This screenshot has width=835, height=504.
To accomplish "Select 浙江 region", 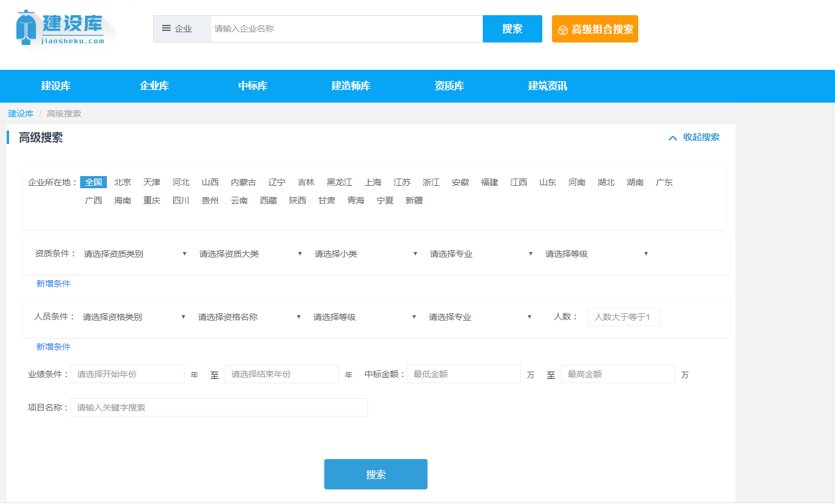I will point(431,182).
